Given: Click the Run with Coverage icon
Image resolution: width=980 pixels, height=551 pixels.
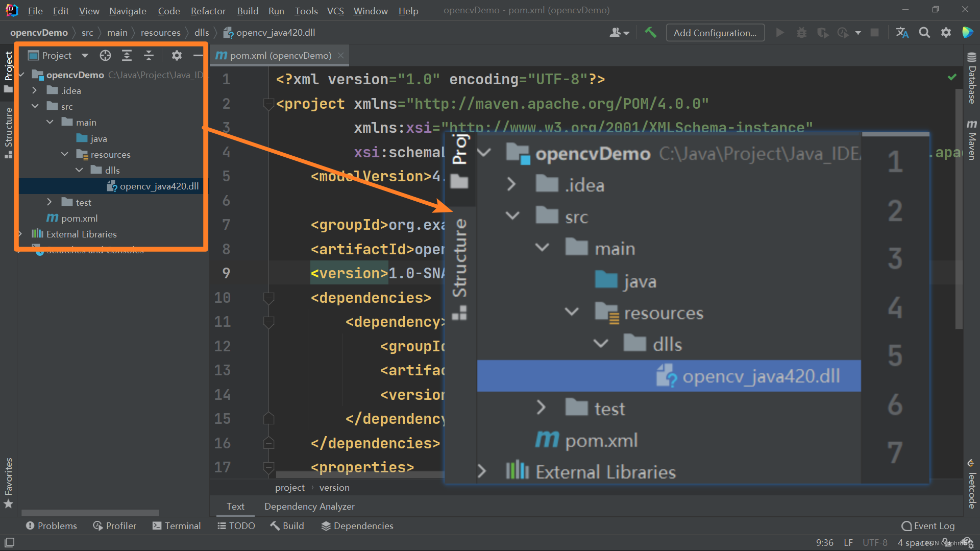Looking at the screenshot, I should click(822, 33).
